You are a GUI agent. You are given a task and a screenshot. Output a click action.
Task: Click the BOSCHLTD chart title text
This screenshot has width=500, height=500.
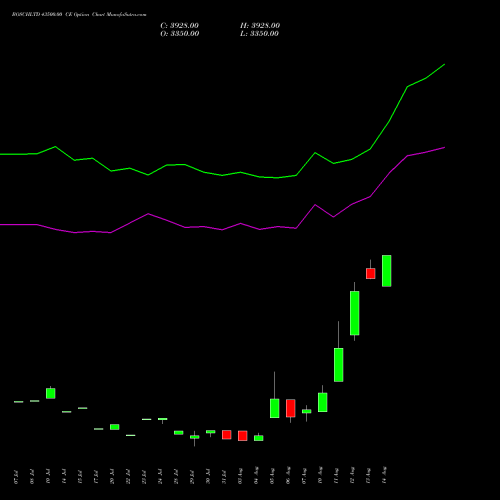(79, 15)
